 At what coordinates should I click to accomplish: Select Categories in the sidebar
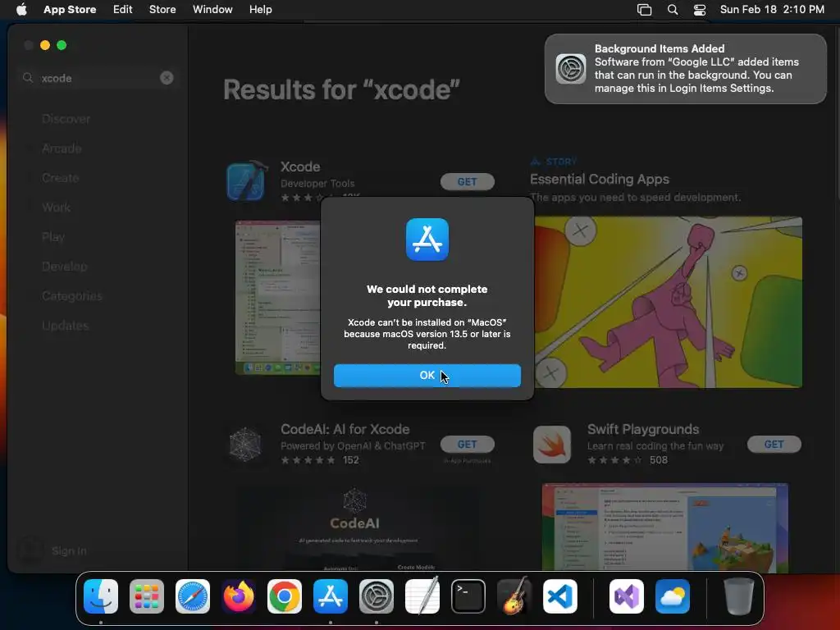[x=72, y=295]
